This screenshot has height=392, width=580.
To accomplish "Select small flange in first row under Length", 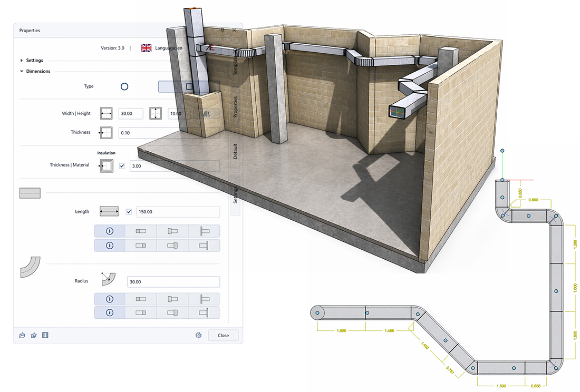I will click(x=172, y=231).
